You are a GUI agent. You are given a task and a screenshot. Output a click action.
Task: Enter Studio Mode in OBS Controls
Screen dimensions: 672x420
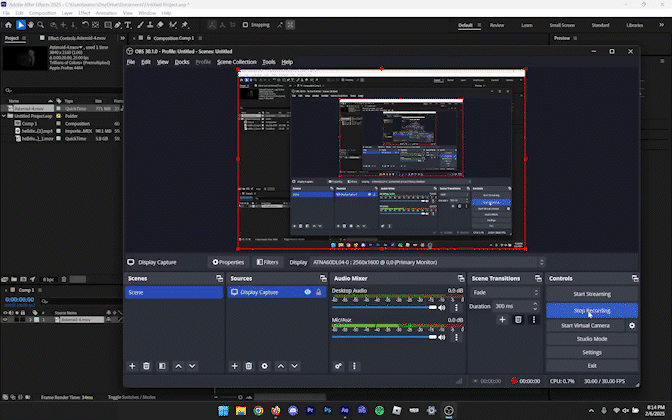click(x=592, y=339)
